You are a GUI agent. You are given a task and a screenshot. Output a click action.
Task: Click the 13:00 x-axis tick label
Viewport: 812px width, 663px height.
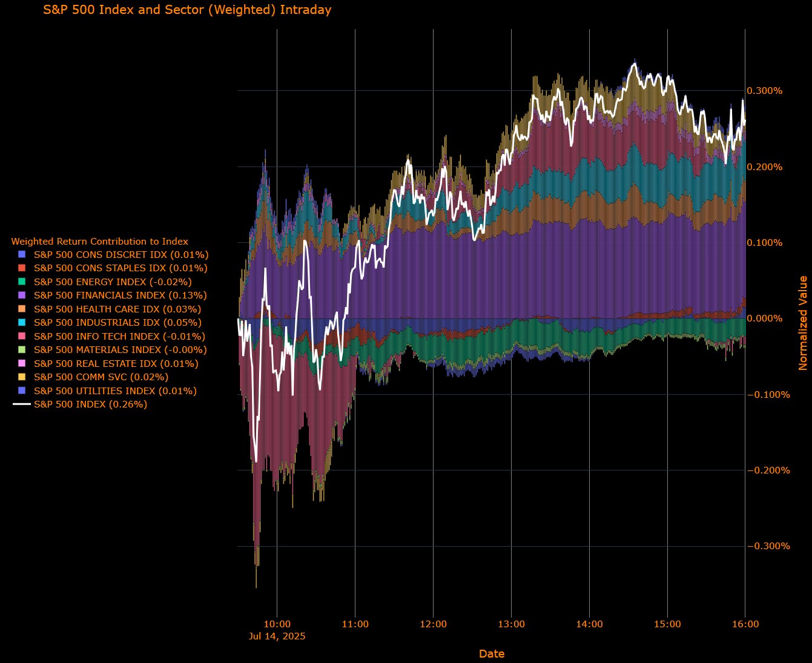tap(512, 624)
